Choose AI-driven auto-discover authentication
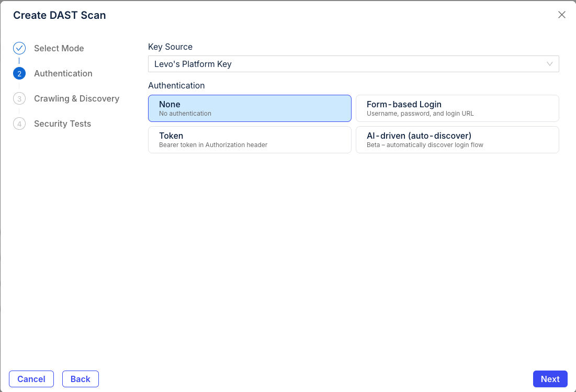 click(457, 140)
